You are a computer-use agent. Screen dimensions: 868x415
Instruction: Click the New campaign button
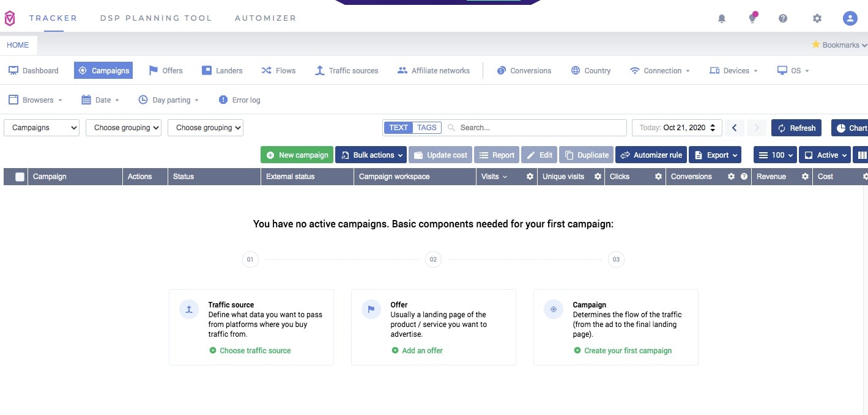pos(297,155)
